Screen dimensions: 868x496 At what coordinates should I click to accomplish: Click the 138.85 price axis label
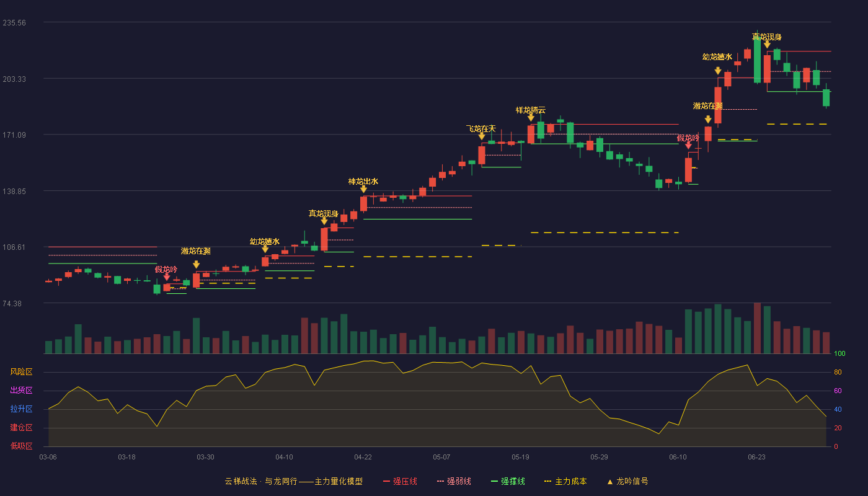[x=14, y=191]
